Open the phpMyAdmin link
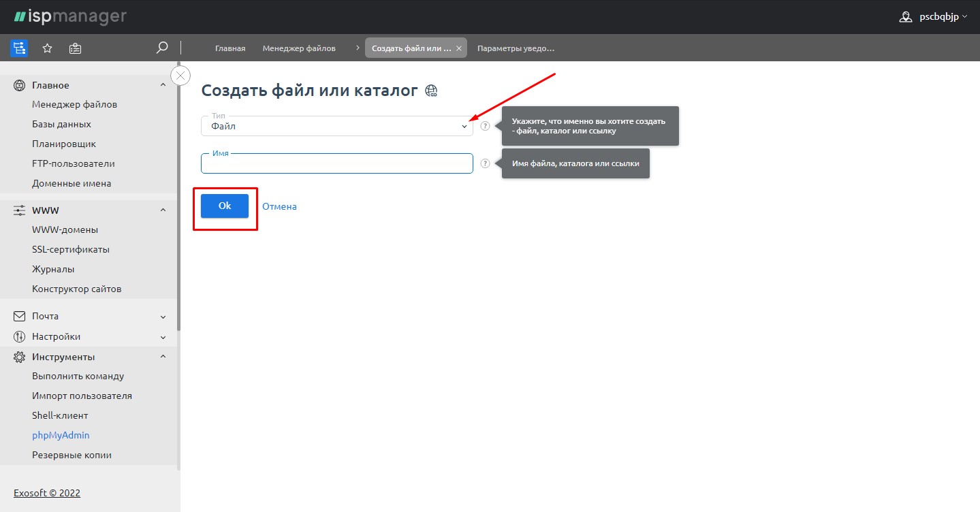The image size is (980, 512). (61, 435)
